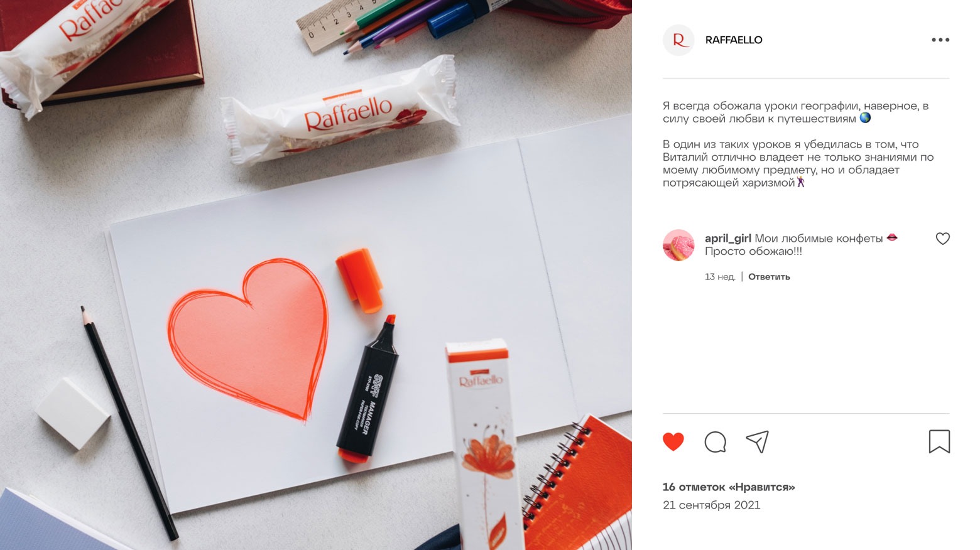Open the three-dot more options menu
The image size is (980, 550).
940,40
